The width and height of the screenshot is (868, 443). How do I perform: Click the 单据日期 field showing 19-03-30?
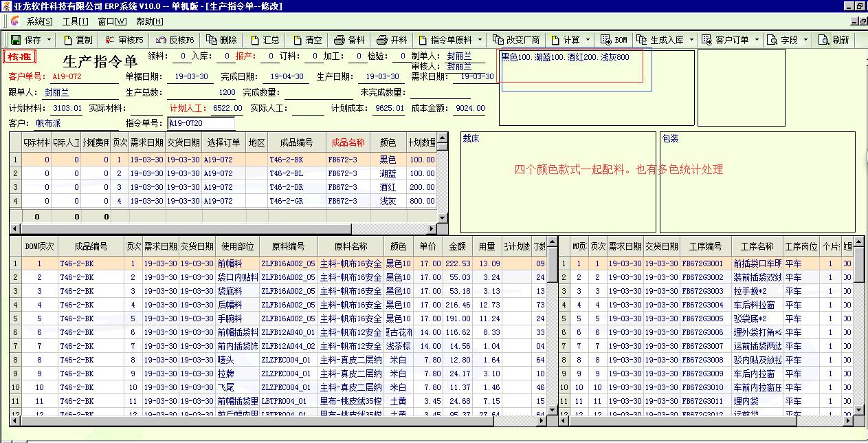point(192,77)
